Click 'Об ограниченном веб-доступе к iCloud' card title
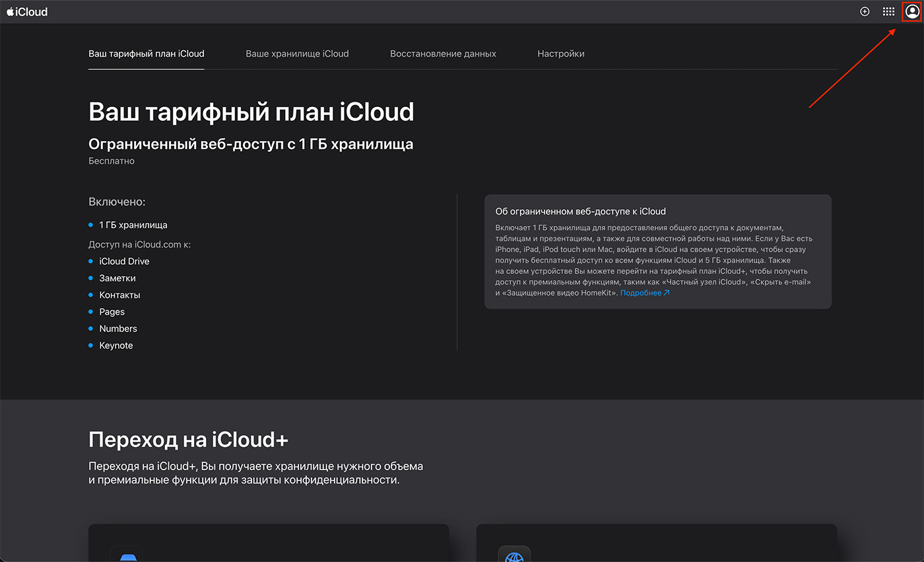This screenshot has height=562, width=924. pyautogui.click(x=580, y=211)
